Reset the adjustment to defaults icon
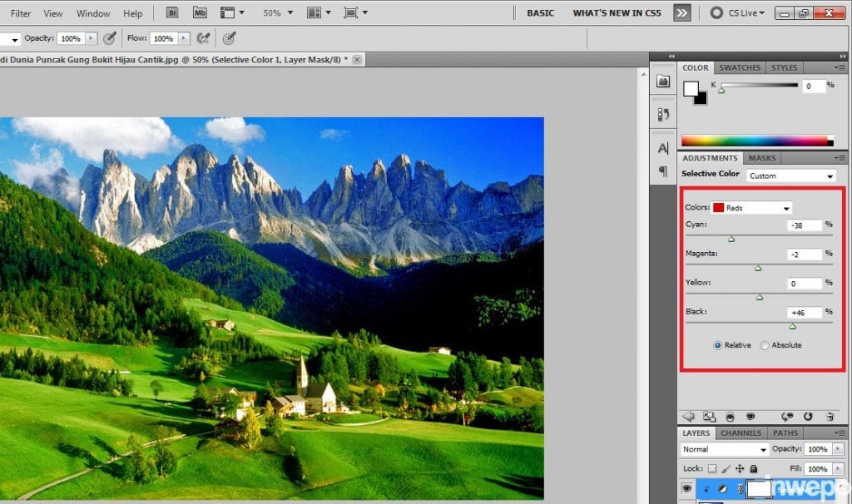This screenshot has width=852, height=504. (808, 417)
